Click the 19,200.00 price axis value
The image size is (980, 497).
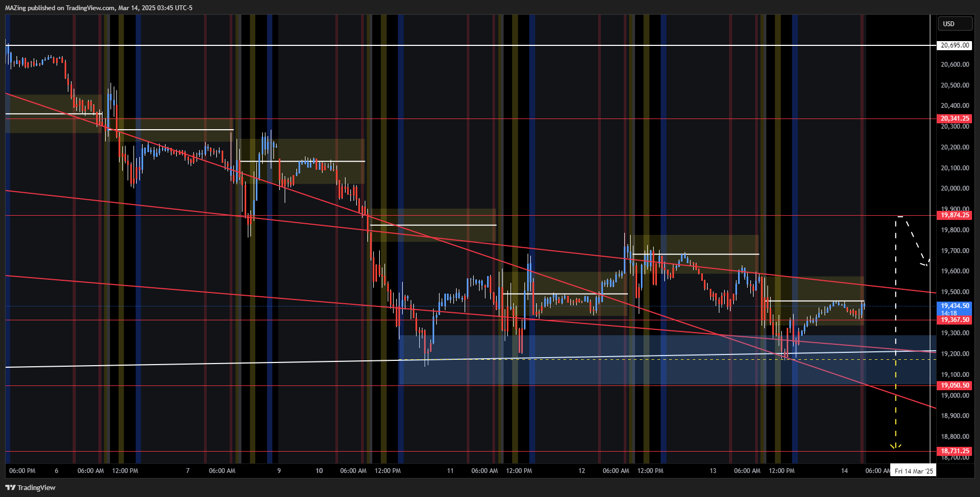(955, 354)
